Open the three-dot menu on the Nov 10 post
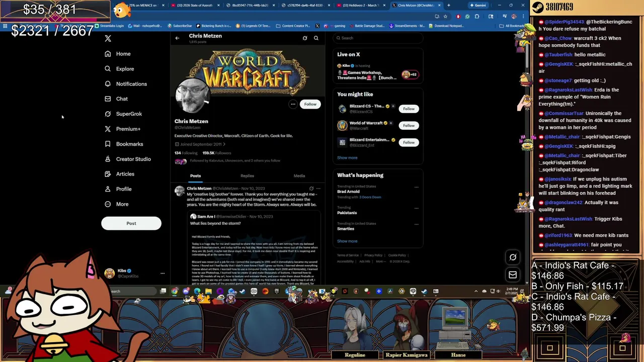The height and width of the screenshot is (362, 644). 318,189
